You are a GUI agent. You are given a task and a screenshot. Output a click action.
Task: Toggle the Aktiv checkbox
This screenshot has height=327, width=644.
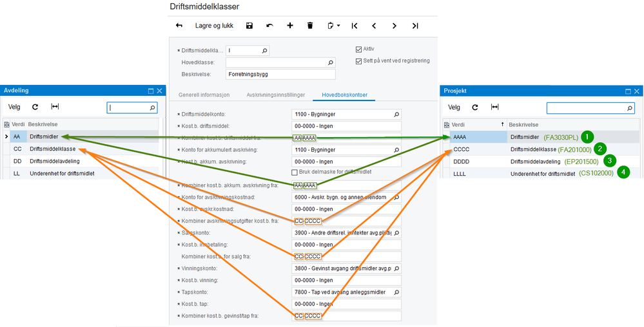(x=359, y=49)
